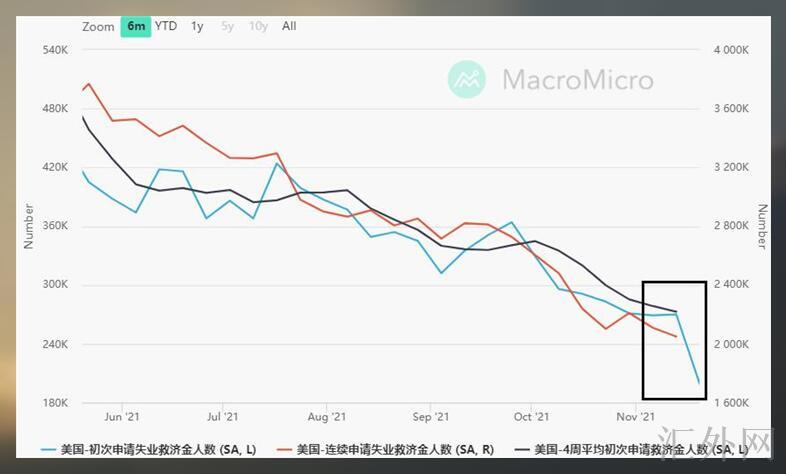
Task: Show All time range data
Action: (x=289, y=26)
